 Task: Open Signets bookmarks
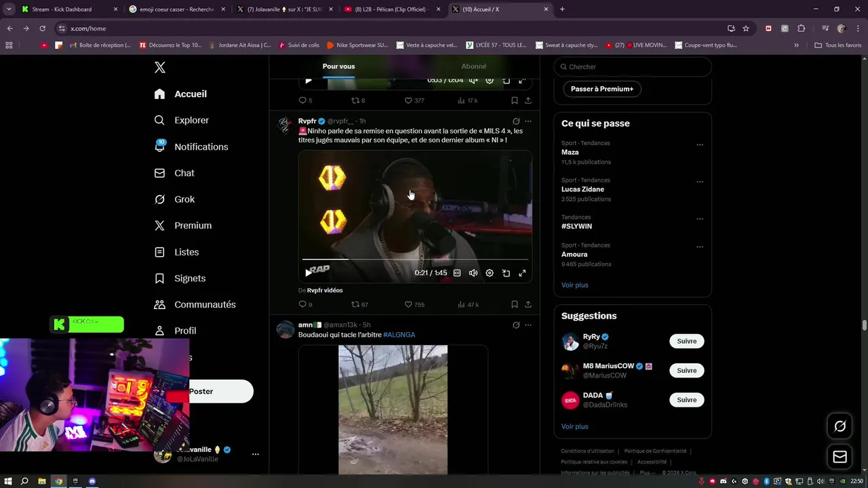coord(180,279)
